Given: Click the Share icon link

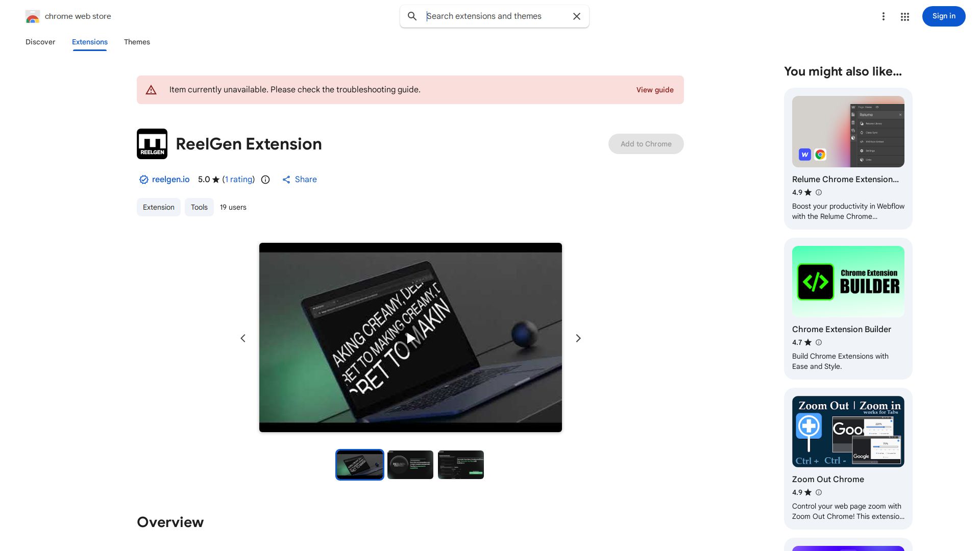Looking at the screenshot, I should tap(300, 180).
